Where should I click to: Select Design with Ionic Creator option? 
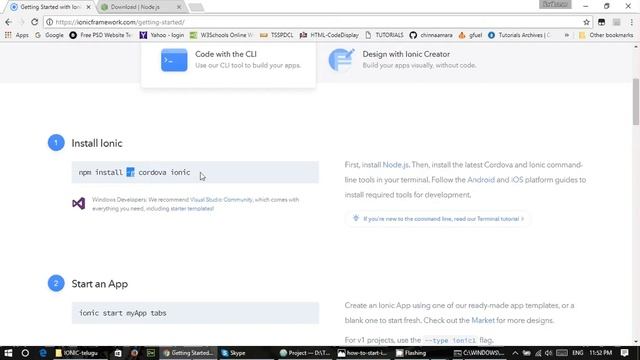pos(402,60)
